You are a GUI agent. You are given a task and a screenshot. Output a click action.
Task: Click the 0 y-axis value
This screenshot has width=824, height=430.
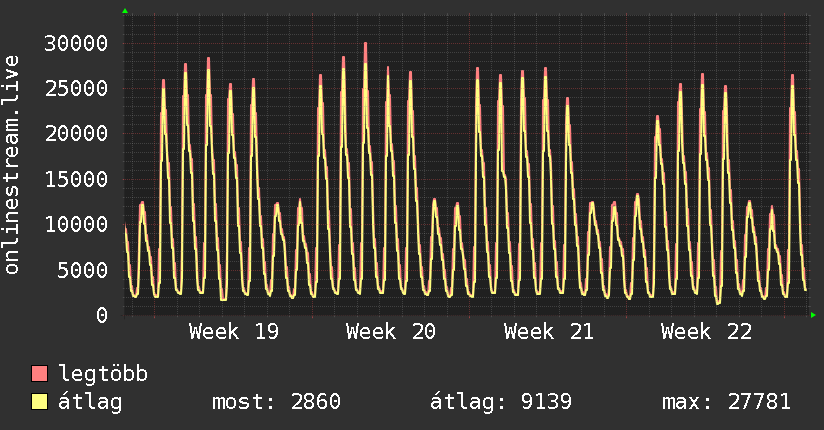(102, 315)
